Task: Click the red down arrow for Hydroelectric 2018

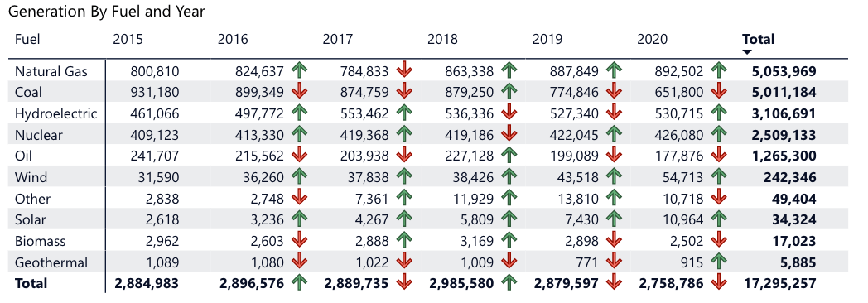Action: coord(509,113)
